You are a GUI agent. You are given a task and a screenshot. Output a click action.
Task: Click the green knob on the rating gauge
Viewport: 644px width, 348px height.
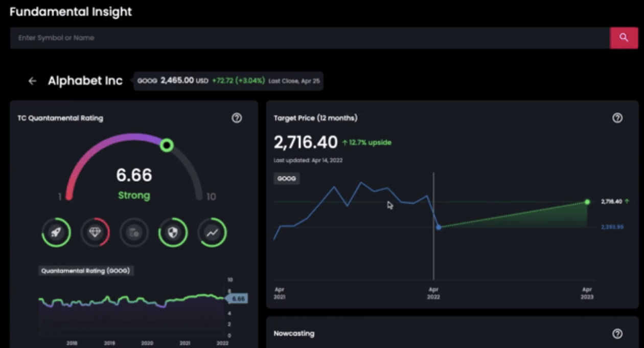(166, 145)
